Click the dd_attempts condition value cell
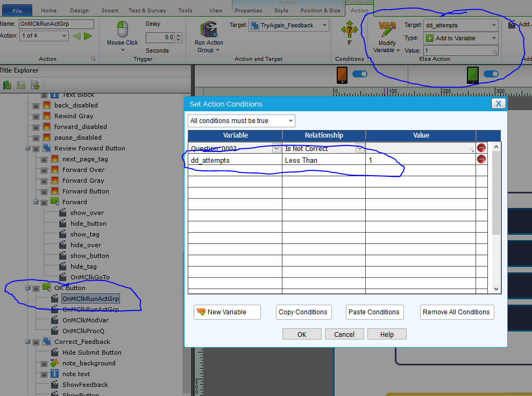Viewport: 532px width, 396px height. click(420, 160)
